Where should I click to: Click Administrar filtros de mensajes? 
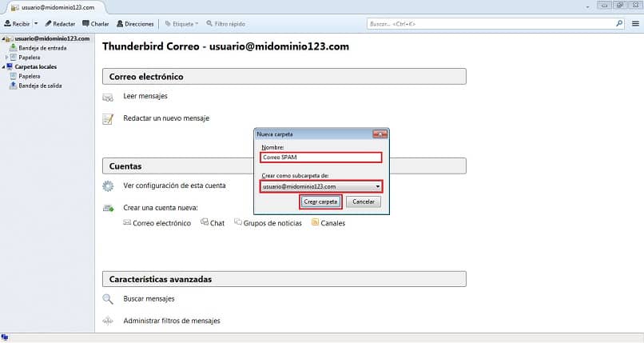(x=172, y=321)
